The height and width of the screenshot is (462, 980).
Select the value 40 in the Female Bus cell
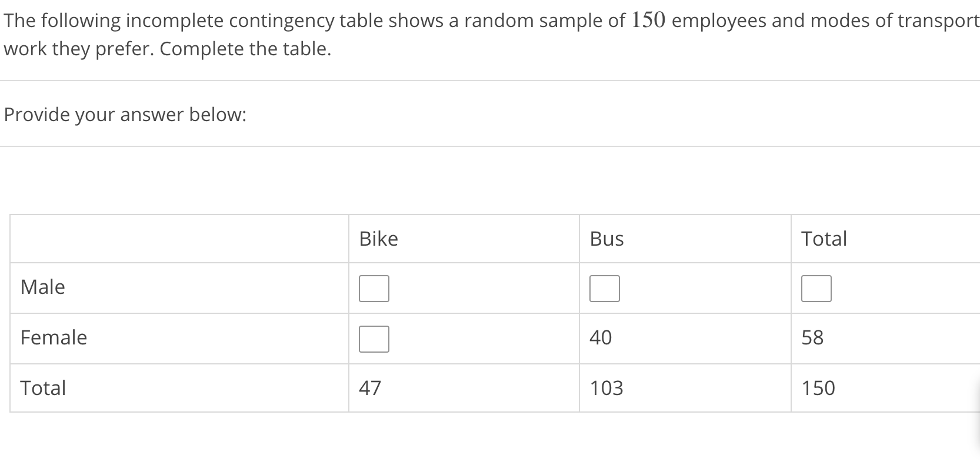(x=601, y=338)
